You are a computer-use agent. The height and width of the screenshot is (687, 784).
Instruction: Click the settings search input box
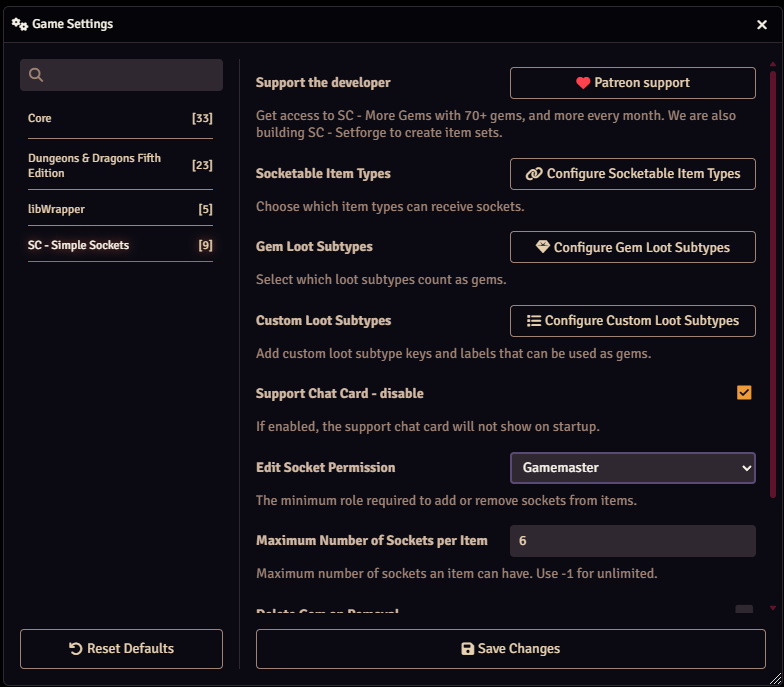(x=132, y=75)
